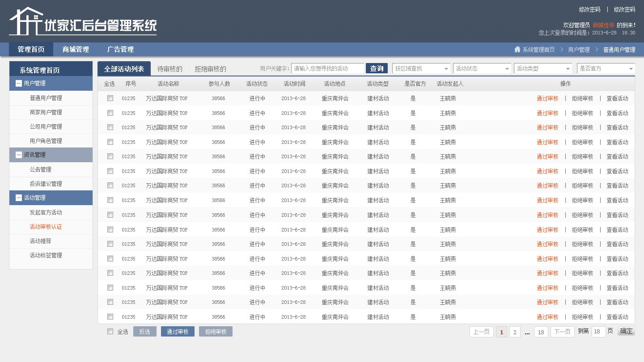Open 活动推荐 in the sidebar
The width and height of the screenshot is (644, 362).
pyautogui.click(x=41, y=241)
